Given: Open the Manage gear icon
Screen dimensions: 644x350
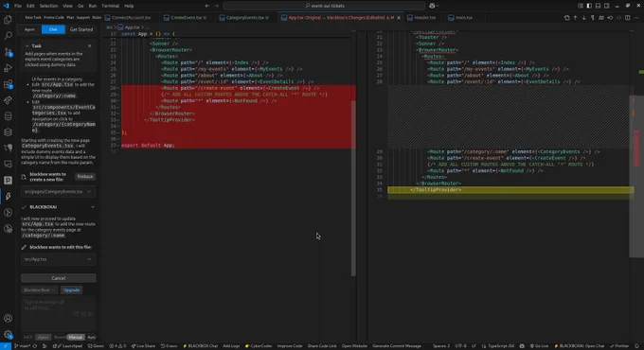Looking at the screenshot, I should (8, 335).
